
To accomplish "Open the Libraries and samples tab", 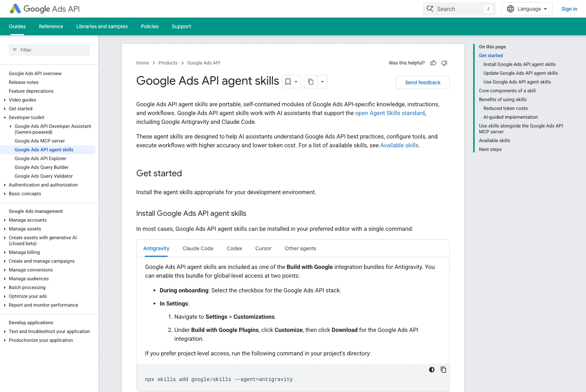I will [x=102, y=26].
